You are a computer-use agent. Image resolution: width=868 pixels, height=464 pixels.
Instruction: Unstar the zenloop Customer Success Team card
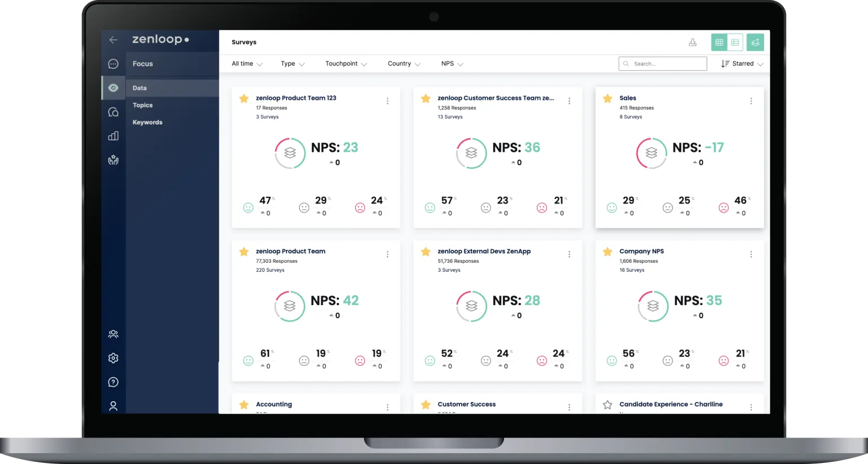426,98
